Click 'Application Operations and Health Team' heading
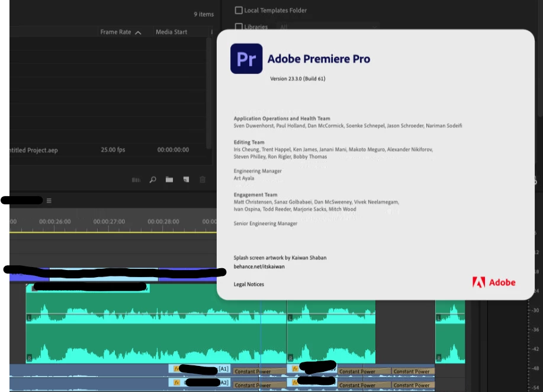This screenshot has width=543, height=392. 282,118
